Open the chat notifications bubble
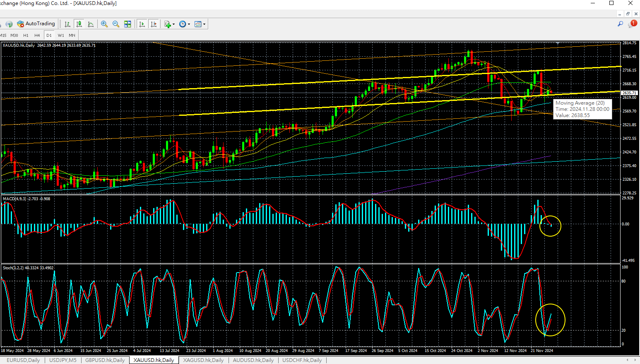This screenshot has height=364, width=640. (632, 24)
